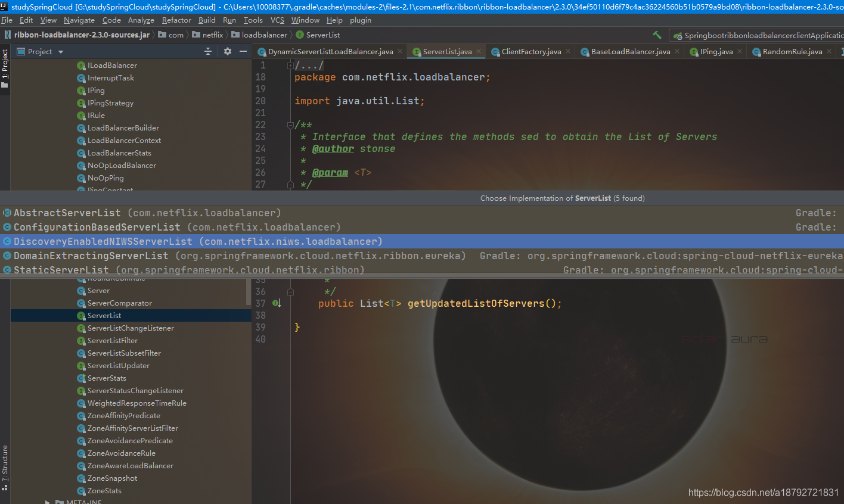Click the implemented-method gutter icon on line 37
This screenshot has width=844, height=504.
(x=277, y=303)
